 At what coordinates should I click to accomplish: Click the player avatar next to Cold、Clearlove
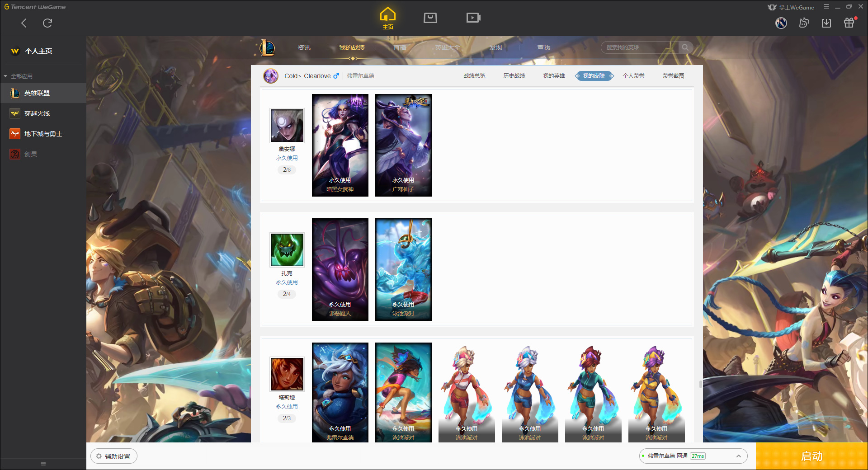coord(271,76)
